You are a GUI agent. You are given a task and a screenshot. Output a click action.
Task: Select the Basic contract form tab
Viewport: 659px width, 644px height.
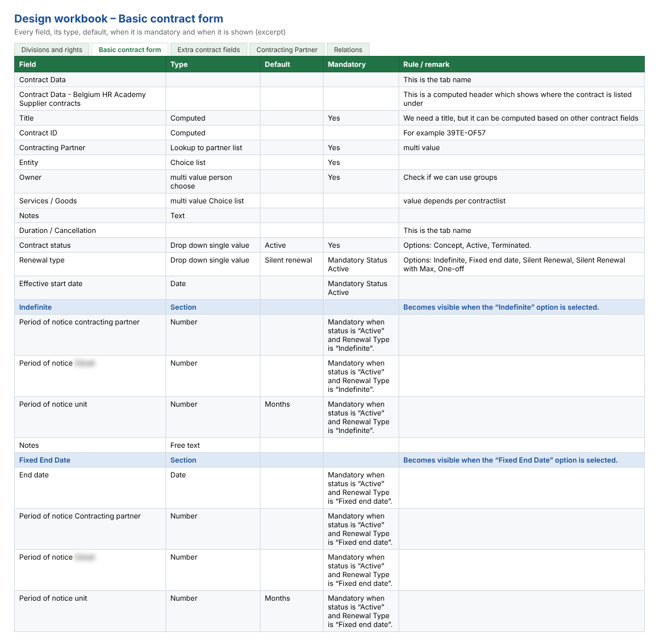point(130,49)
